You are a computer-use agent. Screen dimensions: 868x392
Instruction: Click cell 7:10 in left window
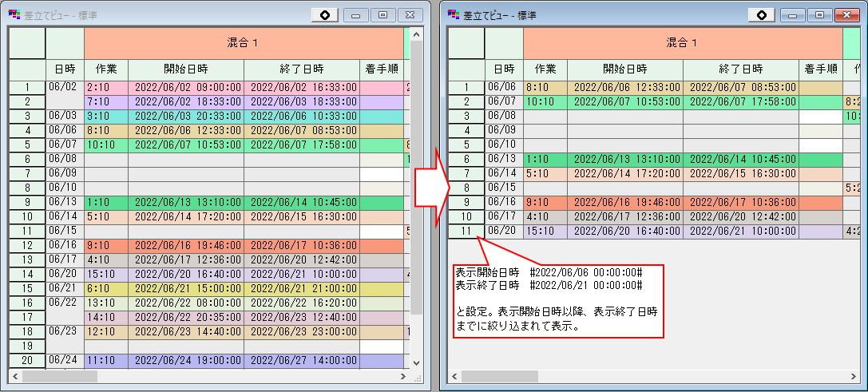pyautogui.click(x=106, y=102)
